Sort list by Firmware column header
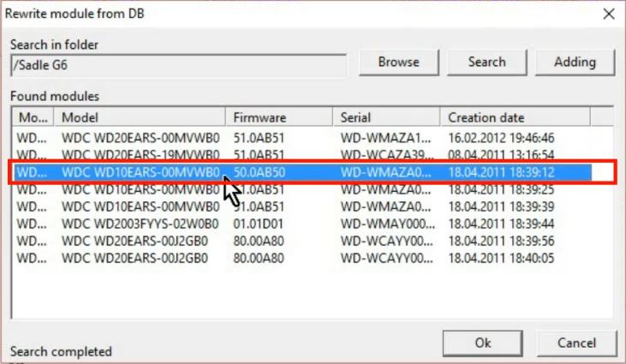Image resolution: width=626 pixels, height=364 pixels. tap(279, 117)
